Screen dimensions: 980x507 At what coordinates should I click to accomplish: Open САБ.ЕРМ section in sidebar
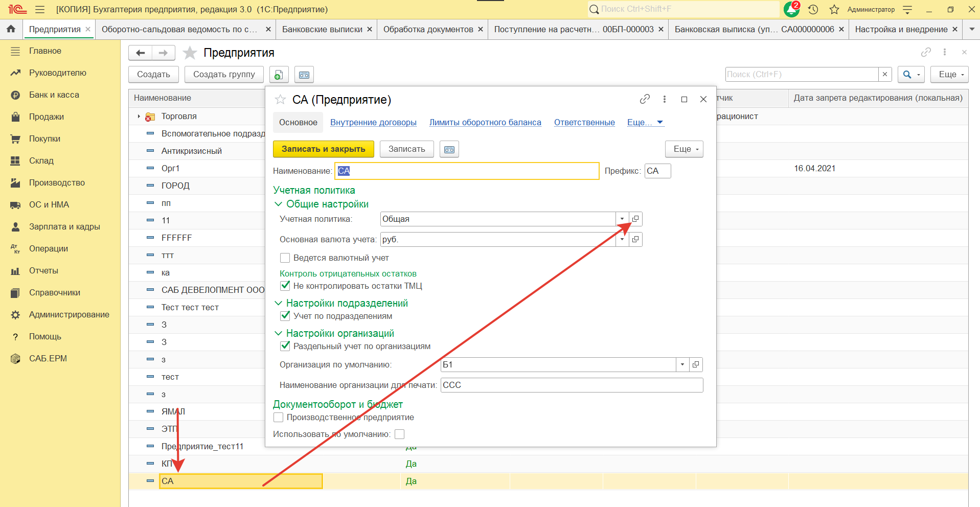(48, 358)
